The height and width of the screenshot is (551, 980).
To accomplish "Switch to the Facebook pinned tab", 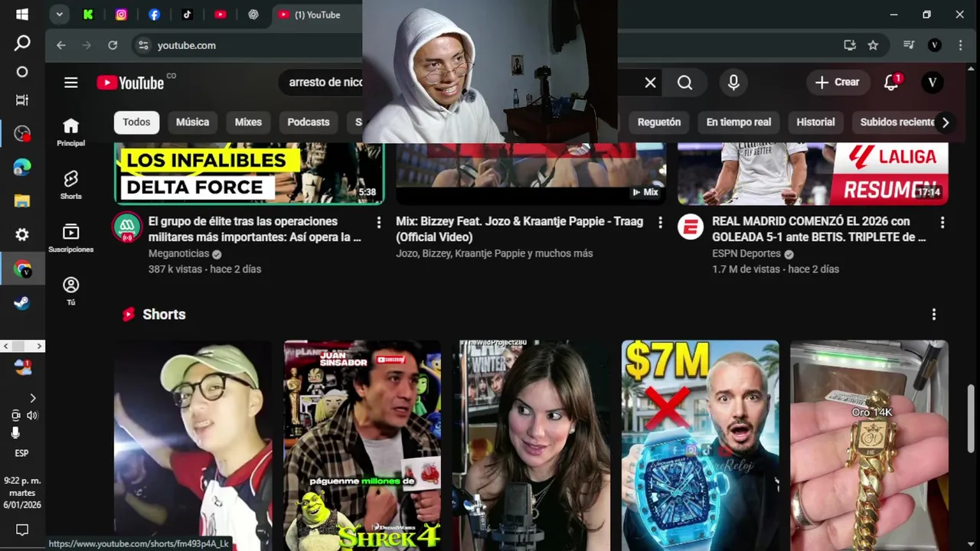I will 154,15.
